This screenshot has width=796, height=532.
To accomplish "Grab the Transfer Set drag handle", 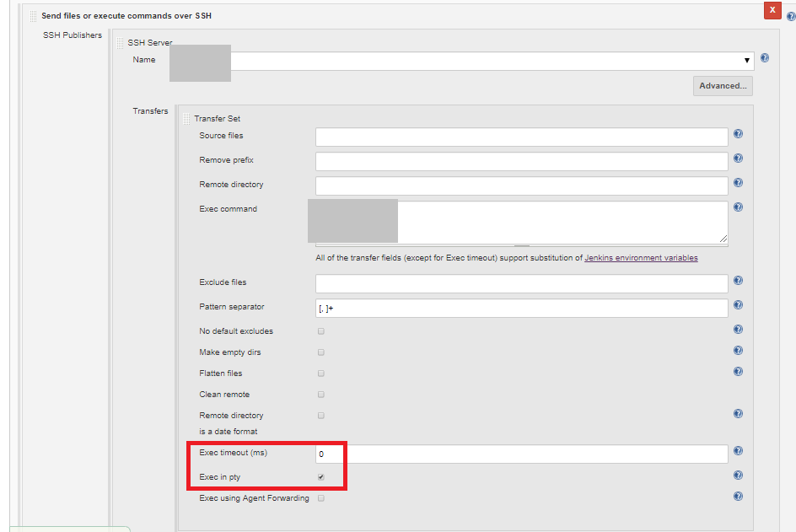I will [186, 119].
